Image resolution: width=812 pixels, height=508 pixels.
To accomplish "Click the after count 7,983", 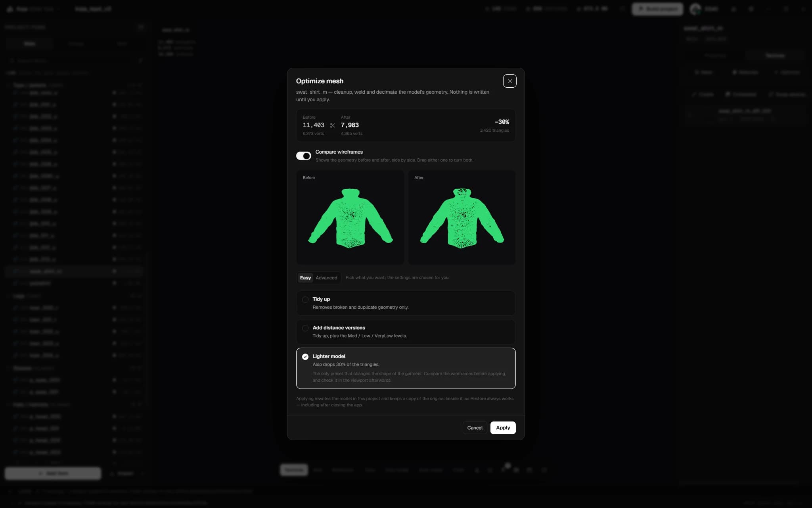I will tap(350, 125).
